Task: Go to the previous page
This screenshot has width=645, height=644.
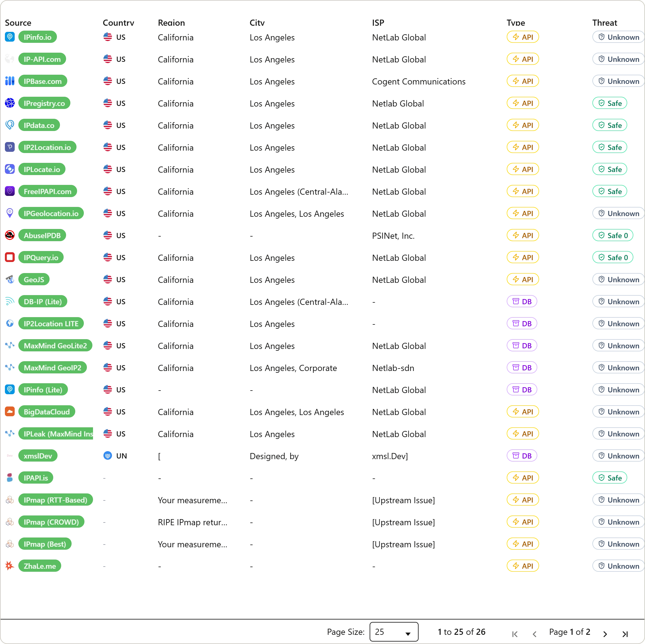Action: [535, 634]
